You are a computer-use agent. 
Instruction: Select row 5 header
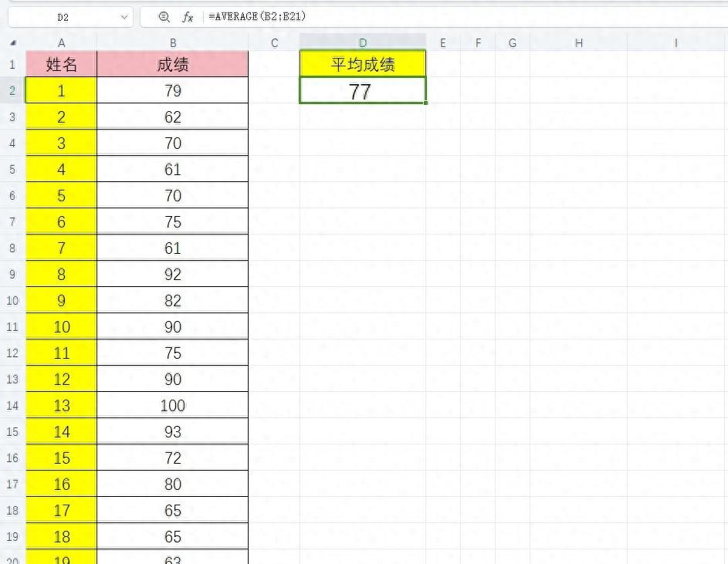(12, 169)
